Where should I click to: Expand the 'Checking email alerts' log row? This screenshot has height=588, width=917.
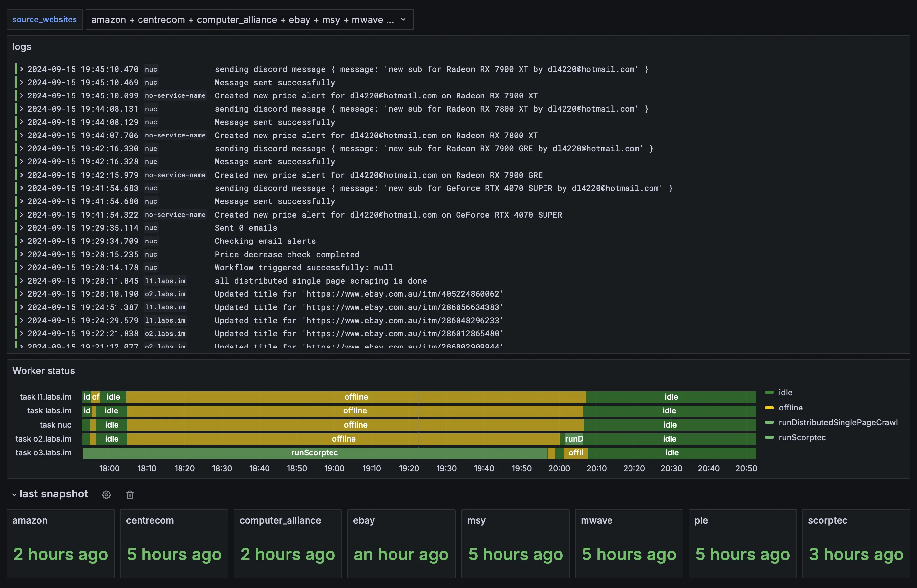coord(22,241)
